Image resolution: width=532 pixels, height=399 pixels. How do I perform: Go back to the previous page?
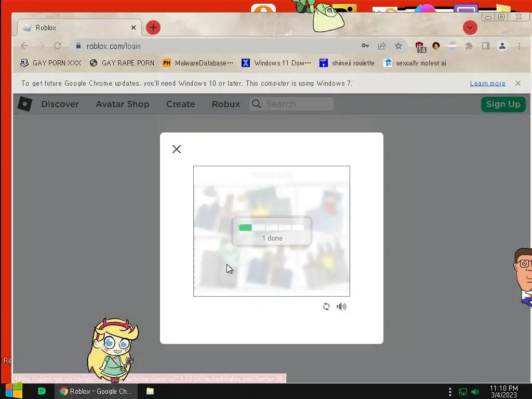(24, 46)
